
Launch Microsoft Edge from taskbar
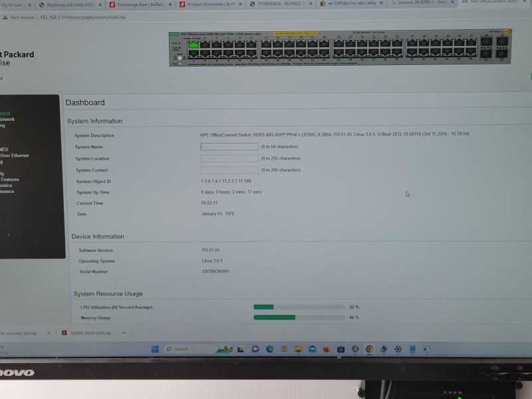coord(270,348)
